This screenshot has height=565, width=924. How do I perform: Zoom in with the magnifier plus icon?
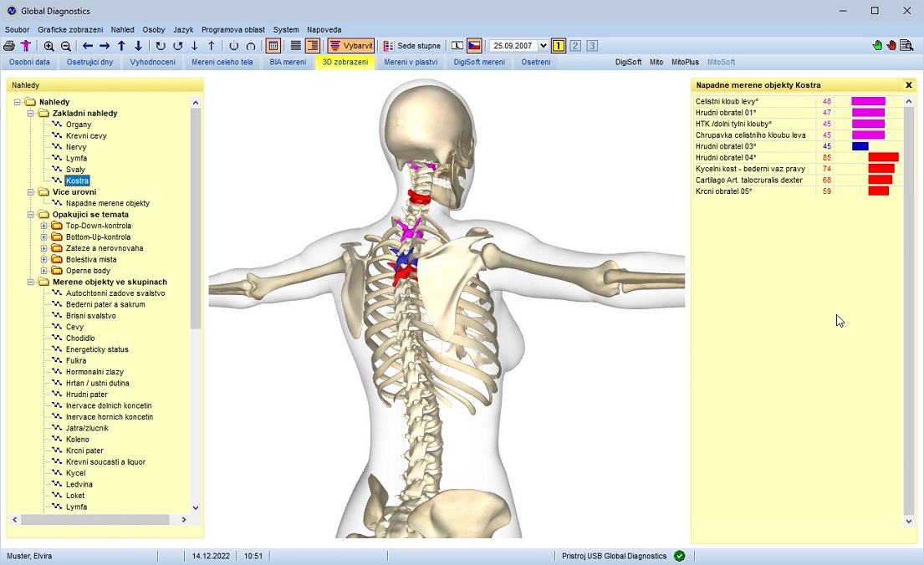click(49, 46)
